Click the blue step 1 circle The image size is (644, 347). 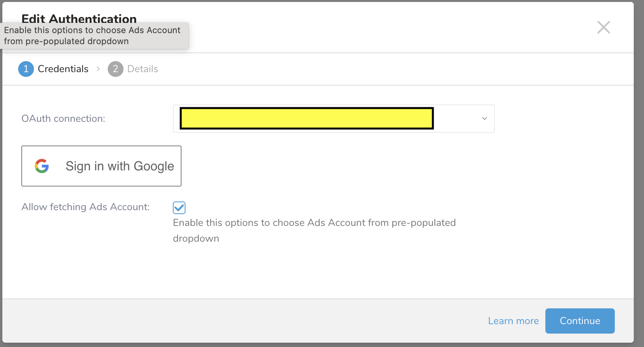(26, 69)
